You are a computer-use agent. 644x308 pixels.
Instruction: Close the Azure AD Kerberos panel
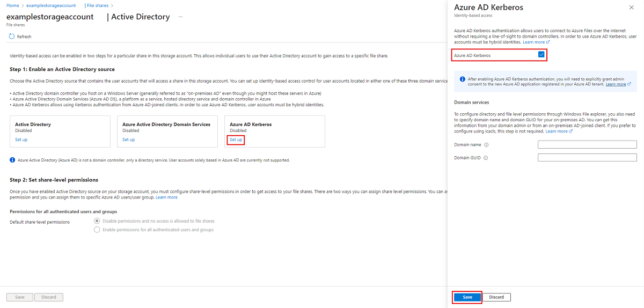[631, 8]
